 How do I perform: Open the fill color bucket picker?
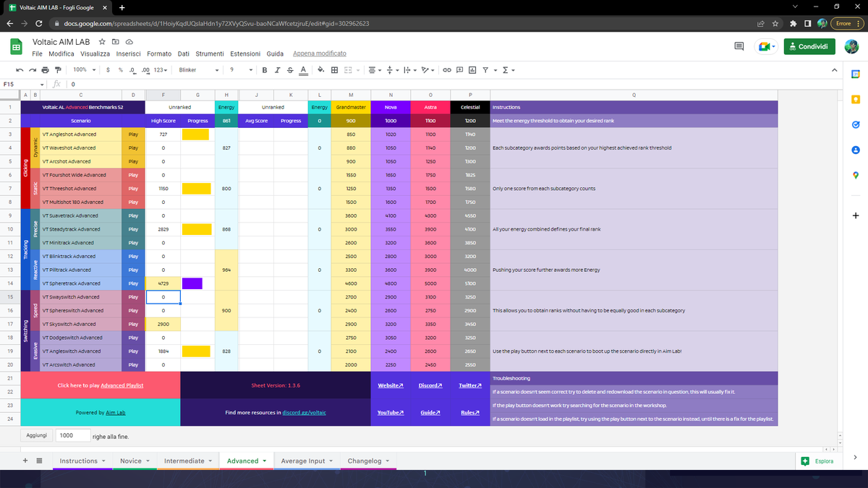320,70
